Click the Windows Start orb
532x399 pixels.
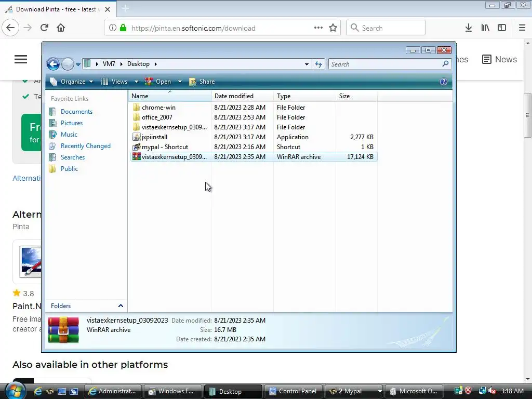pos(15,391)
